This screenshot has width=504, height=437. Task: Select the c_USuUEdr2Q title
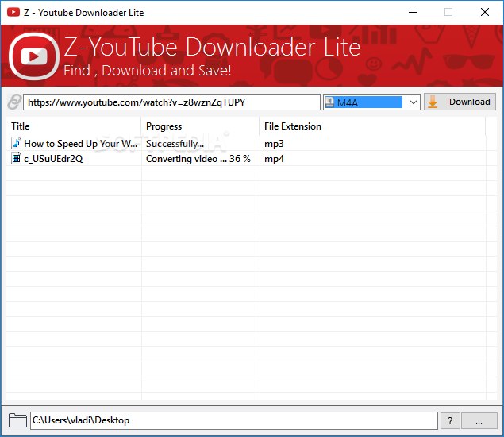[53, 159]
